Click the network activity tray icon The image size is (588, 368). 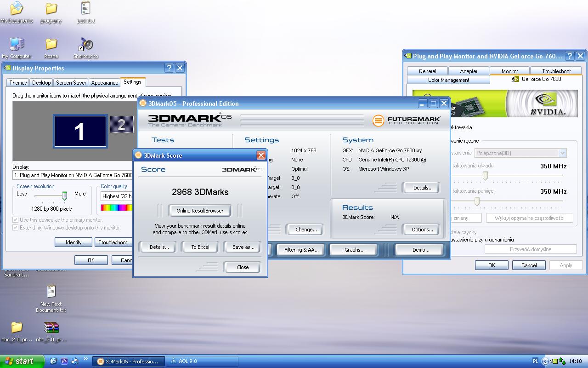[x=562, y=361]
